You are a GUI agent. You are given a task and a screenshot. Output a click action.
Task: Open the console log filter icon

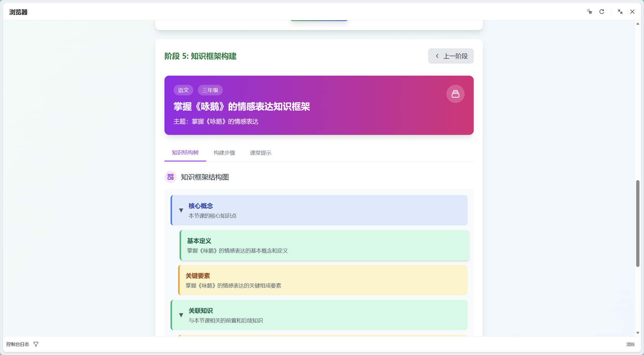coord(36,344)
